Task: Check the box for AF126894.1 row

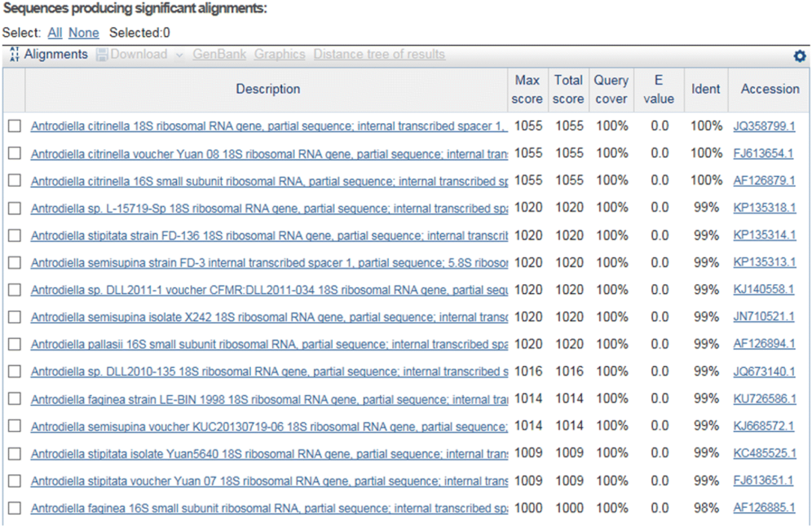Action: (14, 344)
